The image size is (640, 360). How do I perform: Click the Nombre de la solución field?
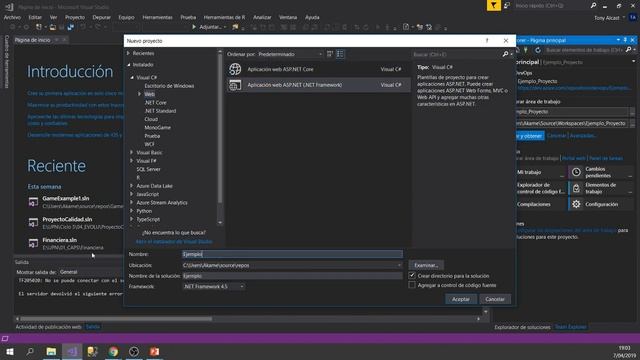click(x=292, y=276)
